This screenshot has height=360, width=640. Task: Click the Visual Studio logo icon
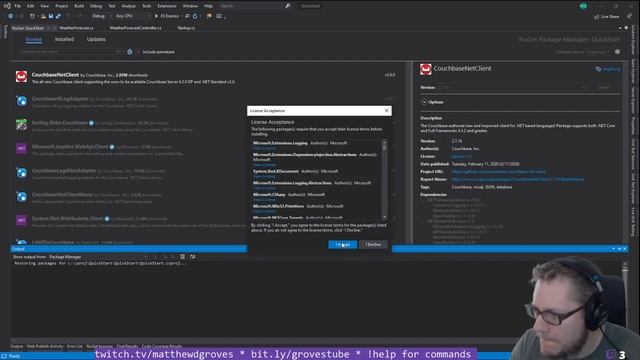[7, 6]
